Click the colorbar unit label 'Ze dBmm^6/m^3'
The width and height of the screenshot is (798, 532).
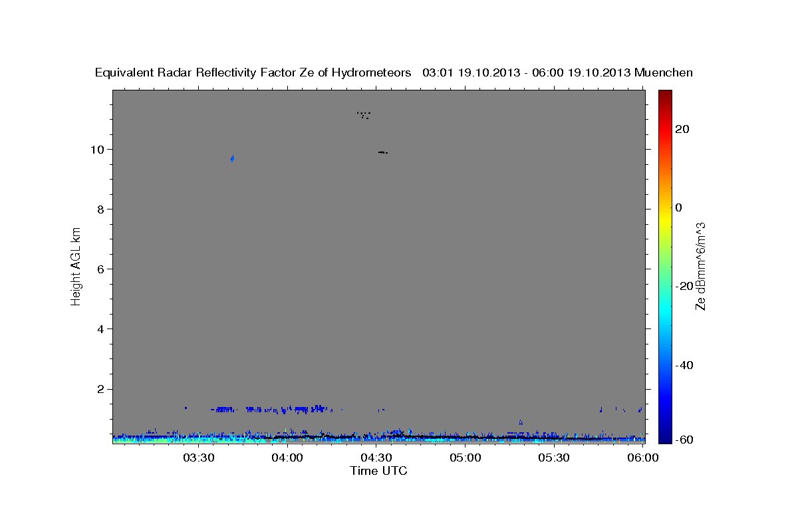[700, 265]
